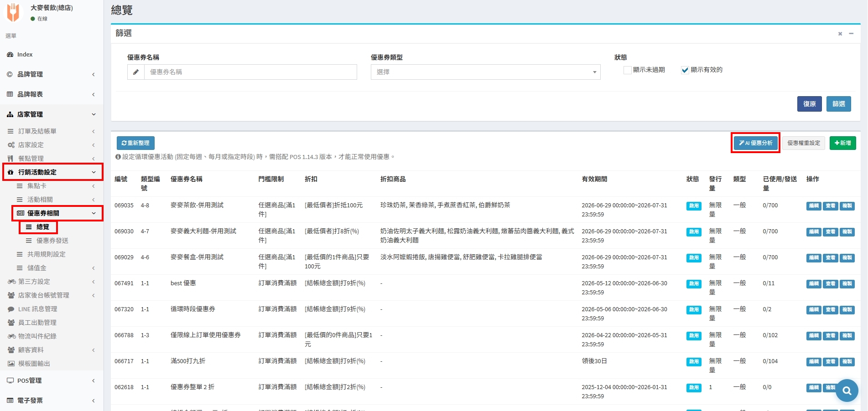Click the 篩選 apply filter button

839,104
